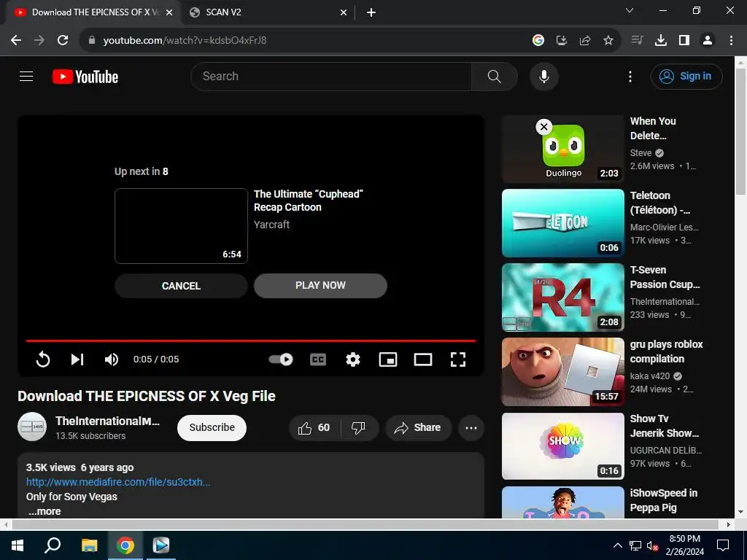
Task: Cancel the up next autoplay
Action: pos(181,286)
